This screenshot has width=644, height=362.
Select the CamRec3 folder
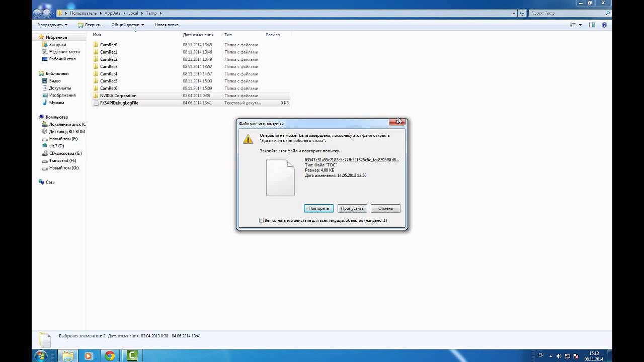(109, 66)
